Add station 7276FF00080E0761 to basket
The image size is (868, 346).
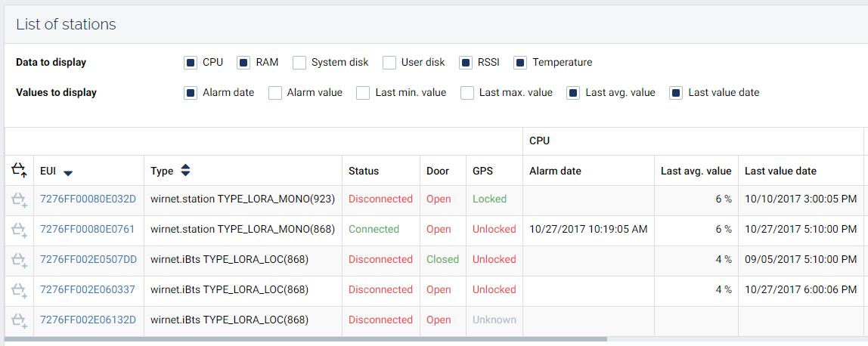point(19,230)
